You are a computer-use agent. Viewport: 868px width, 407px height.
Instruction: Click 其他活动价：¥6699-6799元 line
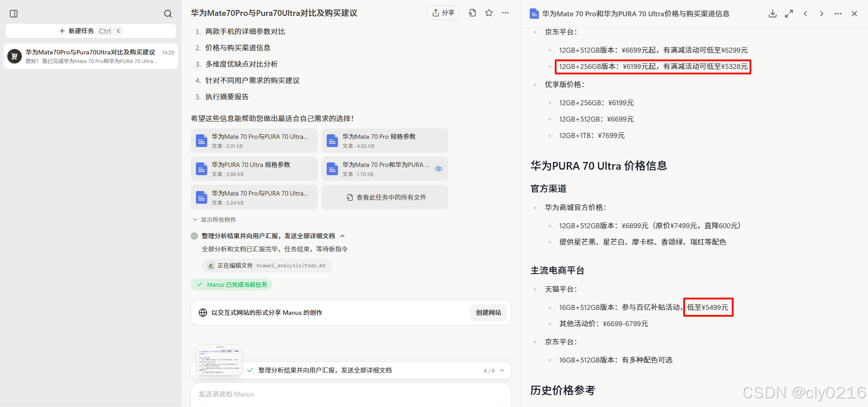[604, 324]
